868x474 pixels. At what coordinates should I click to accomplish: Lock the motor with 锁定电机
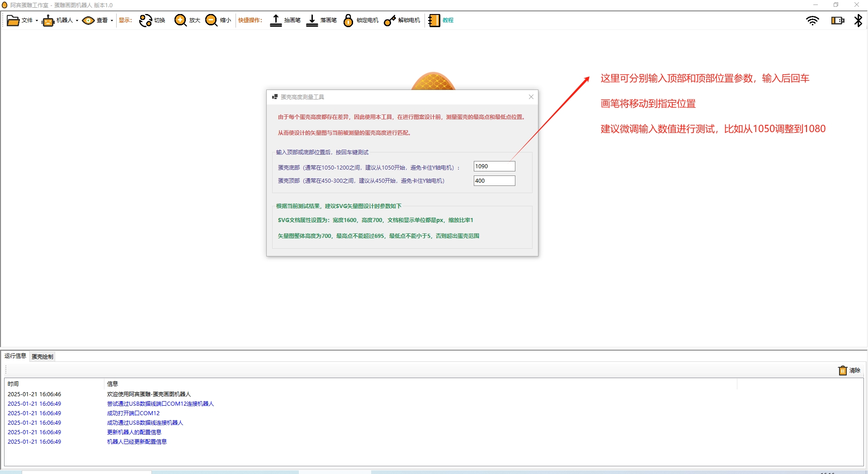pos(348,20)
